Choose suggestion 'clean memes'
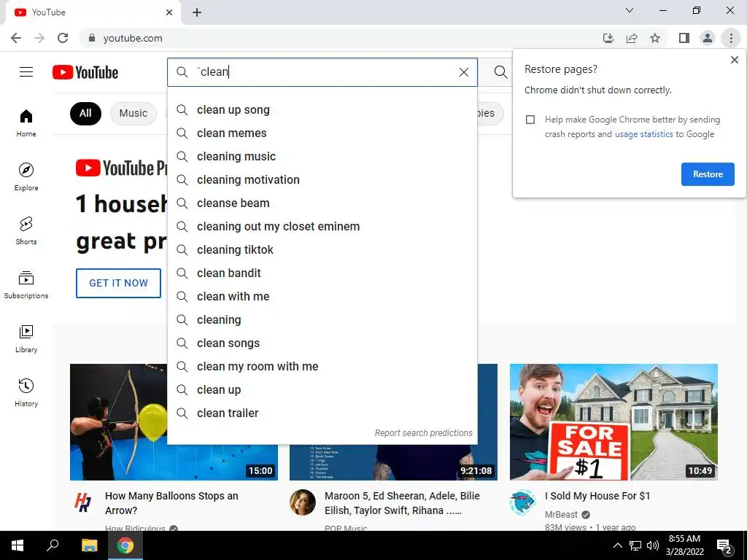 [322, 133]
